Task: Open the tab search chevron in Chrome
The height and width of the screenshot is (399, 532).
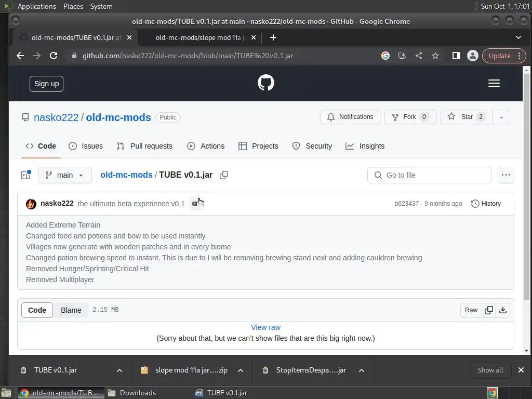Action: (x=518, y=37)
